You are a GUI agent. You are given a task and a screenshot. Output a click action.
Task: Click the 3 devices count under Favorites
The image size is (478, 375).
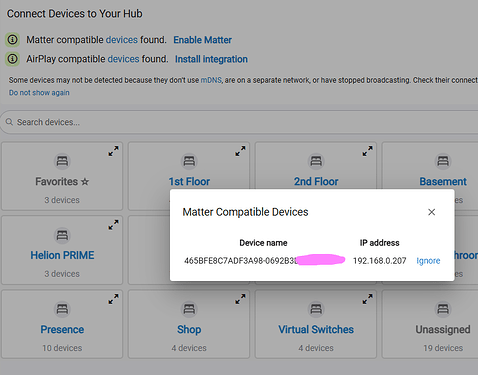[x=62, y=200]
